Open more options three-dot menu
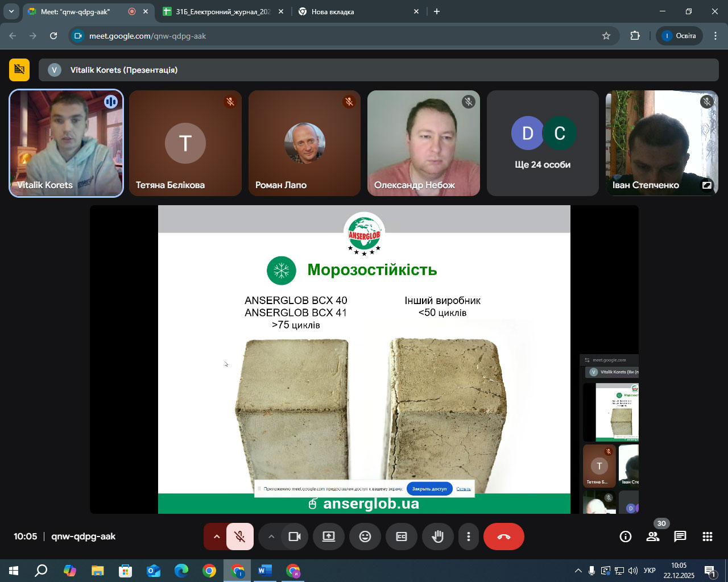The width and height of the screenshot is (728, 582). (469, 537)
